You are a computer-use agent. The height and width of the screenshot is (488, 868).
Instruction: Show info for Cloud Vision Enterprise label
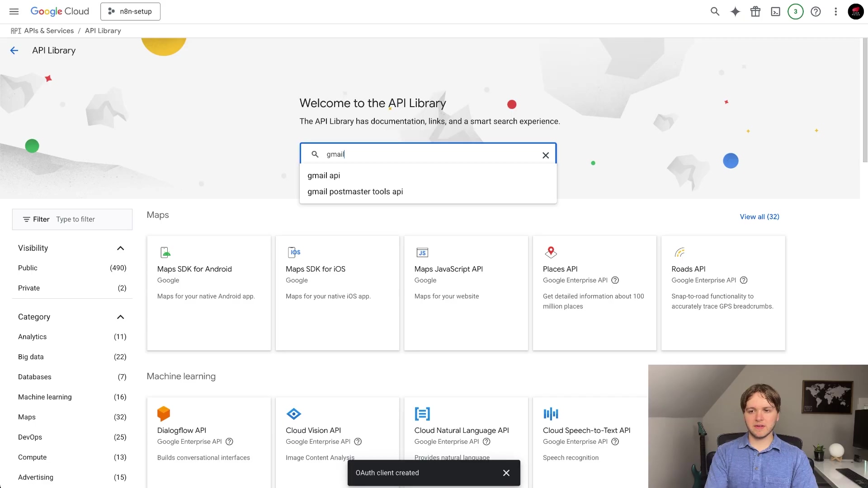point(358,441)
